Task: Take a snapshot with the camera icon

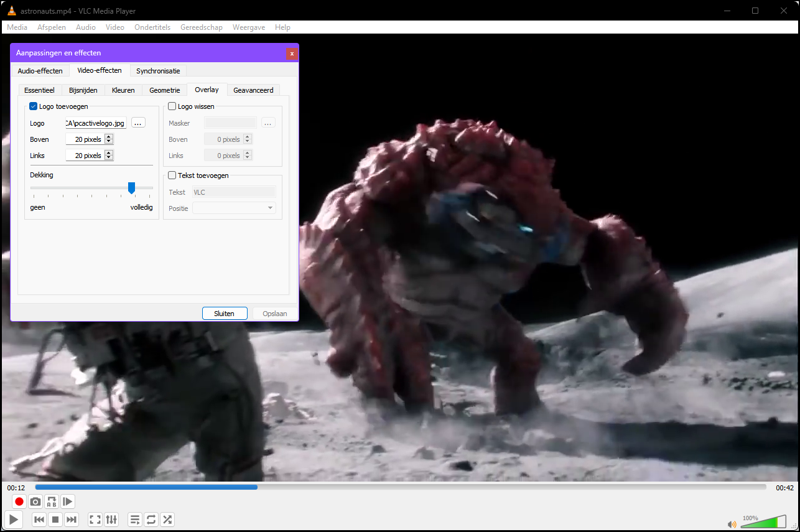Action: pyautogui.click(x=35, y=502)
